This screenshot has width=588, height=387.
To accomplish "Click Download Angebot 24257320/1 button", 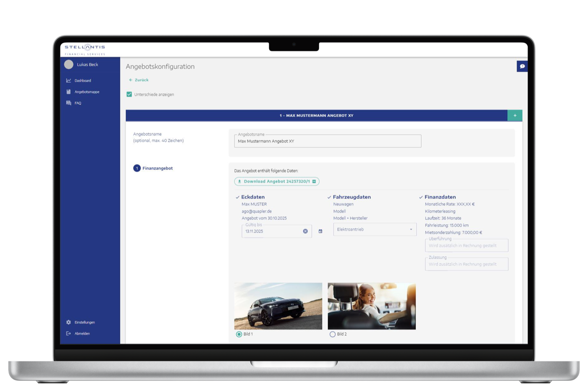I will tap(277, 181).
